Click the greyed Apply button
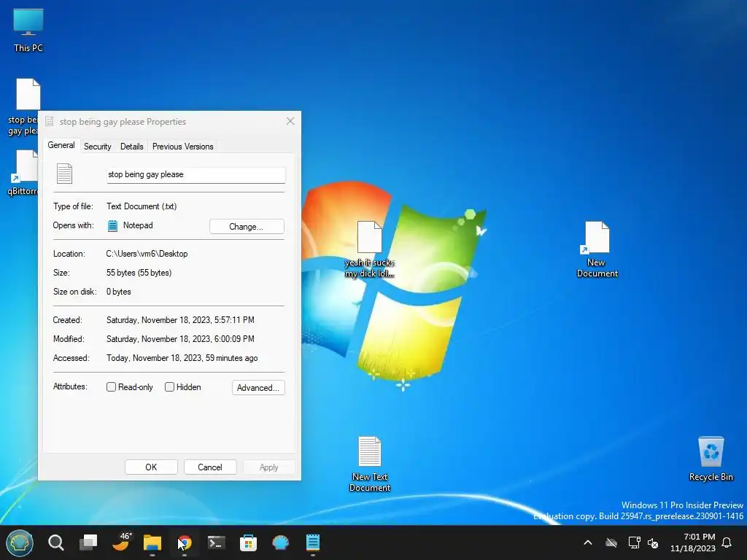The image size is (747, 560). click(x=268, y=467)
